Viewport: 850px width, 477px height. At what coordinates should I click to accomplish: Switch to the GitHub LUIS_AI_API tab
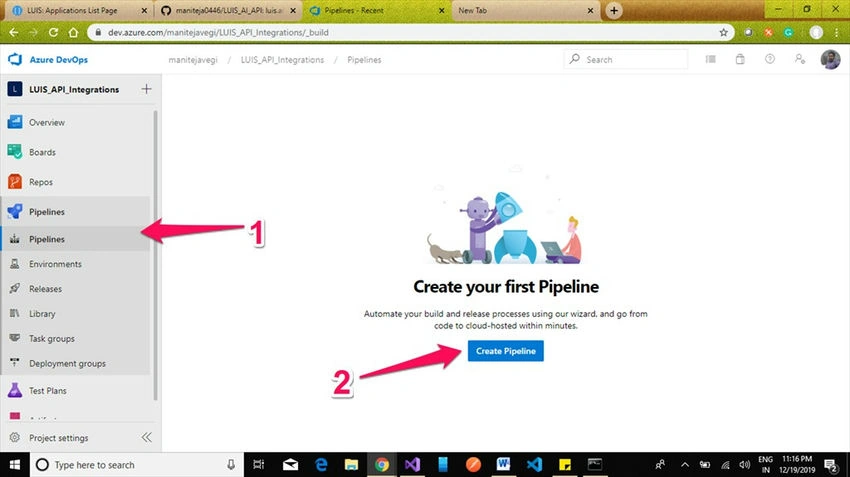tap(229, 10)
